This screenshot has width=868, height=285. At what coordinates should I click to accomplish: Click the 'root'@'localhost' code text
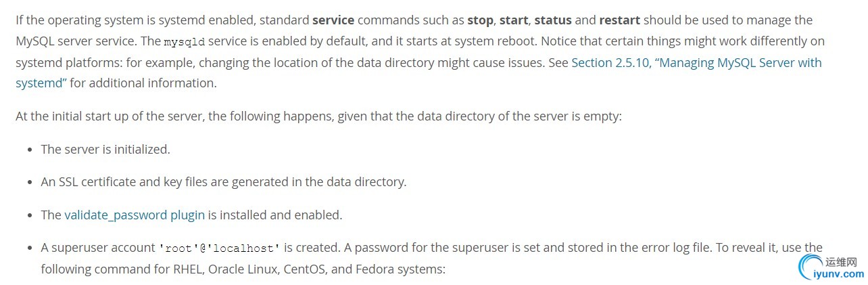[219, 248]
